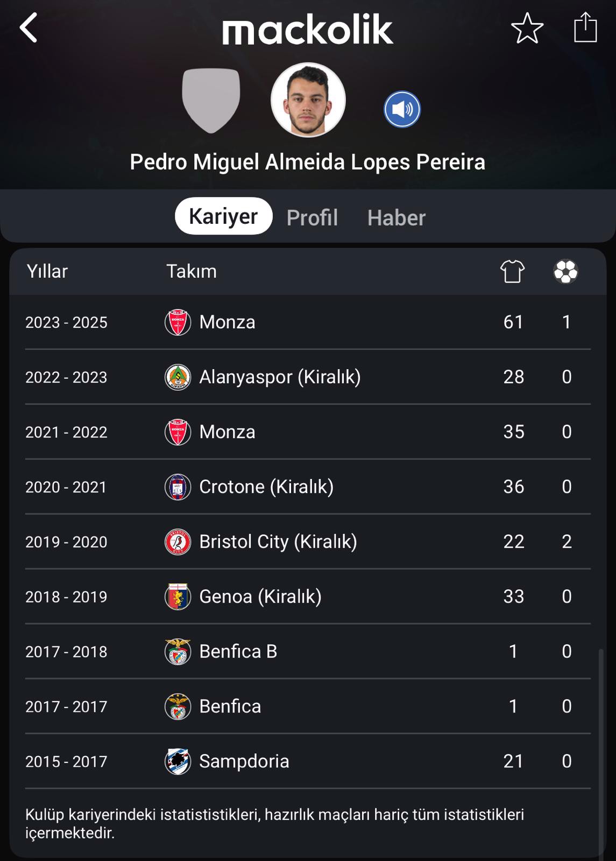616x861 pixels.
Task: Tap the back arrow icon
Action: click(29, 27)
